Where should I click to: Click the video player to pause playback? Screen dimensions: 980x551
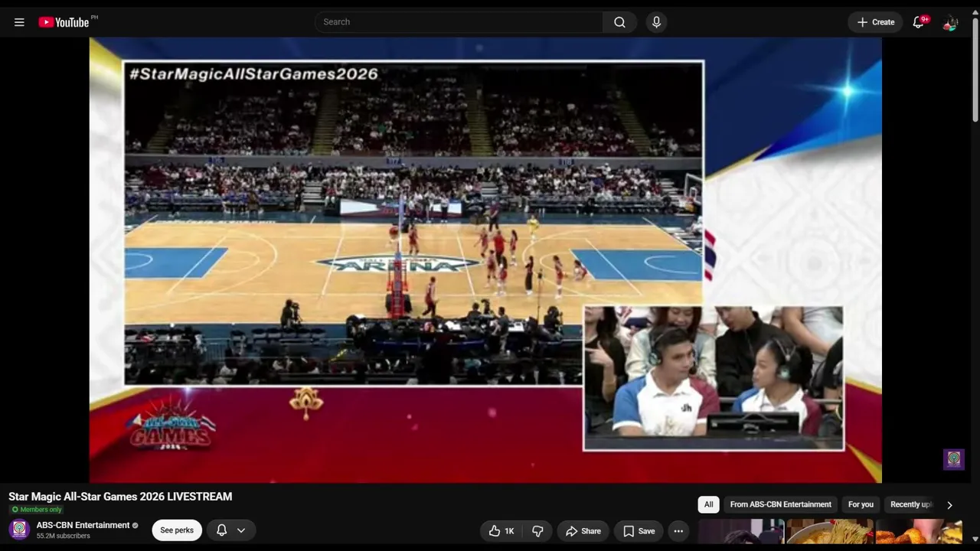[x=485, y=260]
